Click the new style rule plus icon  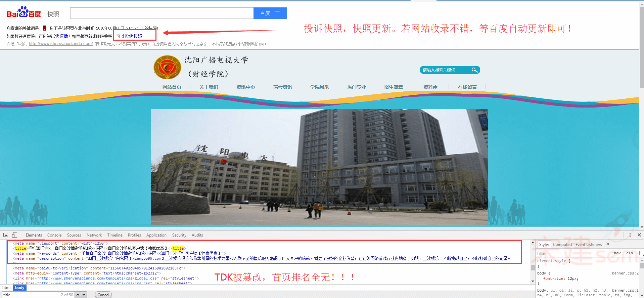coord(639,253)
